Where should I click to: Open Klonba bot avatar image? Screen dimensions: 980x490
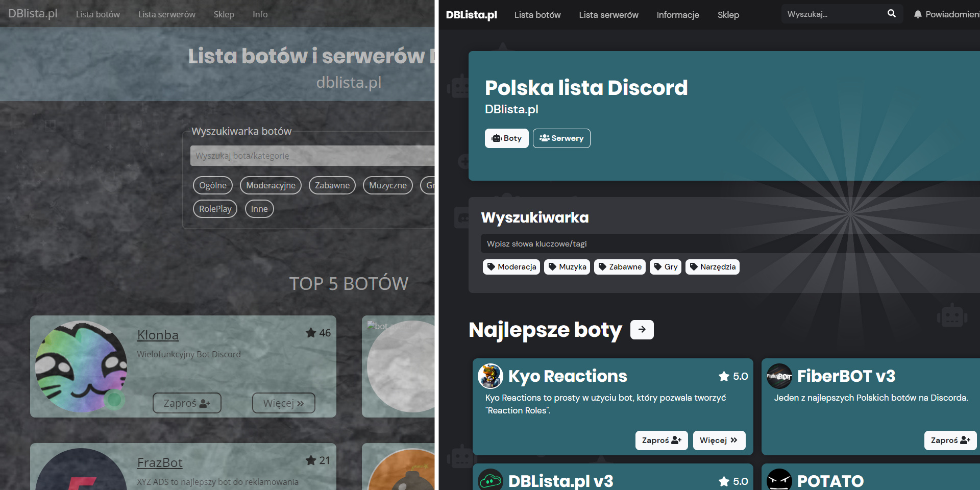click(x=81, y=366)
